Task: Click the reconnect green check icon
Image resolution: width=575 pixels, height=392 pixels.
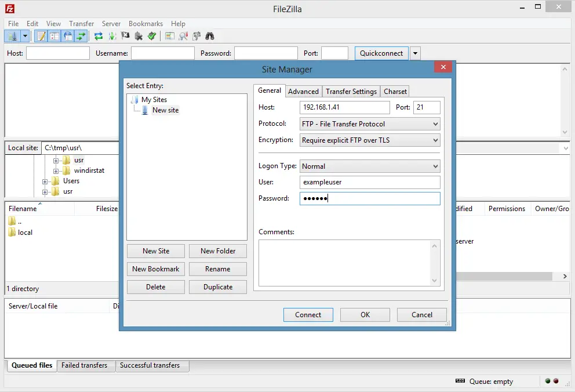Action: click(x=152, y=36)
